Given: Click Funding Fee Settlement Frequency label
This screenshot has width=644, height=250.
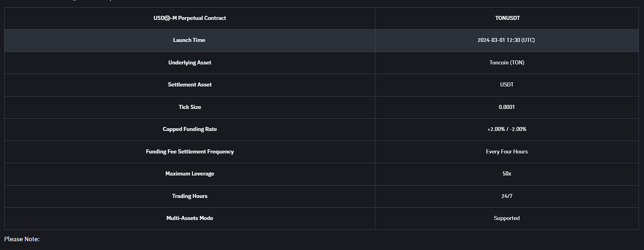Looking at the screenshot, I should [x=190, y=152].
